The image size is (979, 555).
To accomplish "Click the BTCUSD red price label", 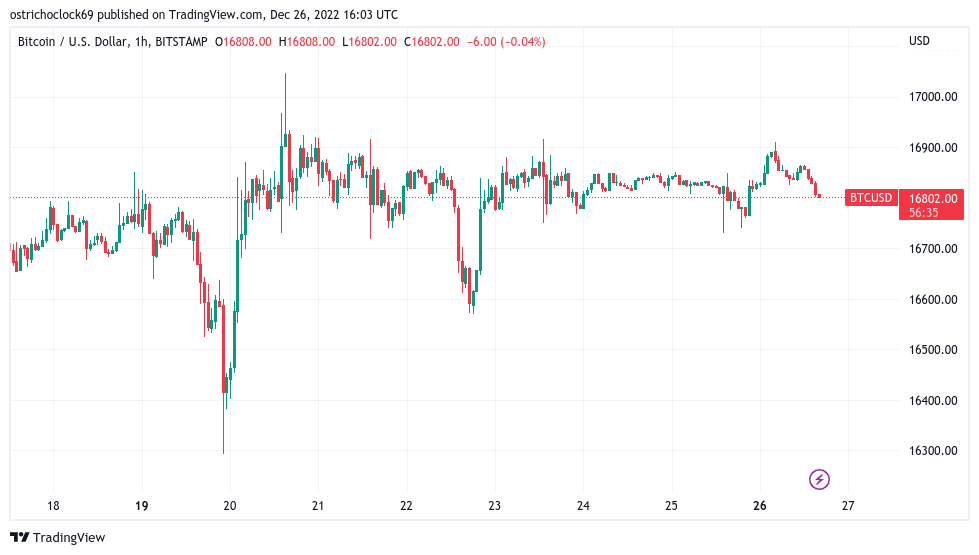I will point(871,198).
